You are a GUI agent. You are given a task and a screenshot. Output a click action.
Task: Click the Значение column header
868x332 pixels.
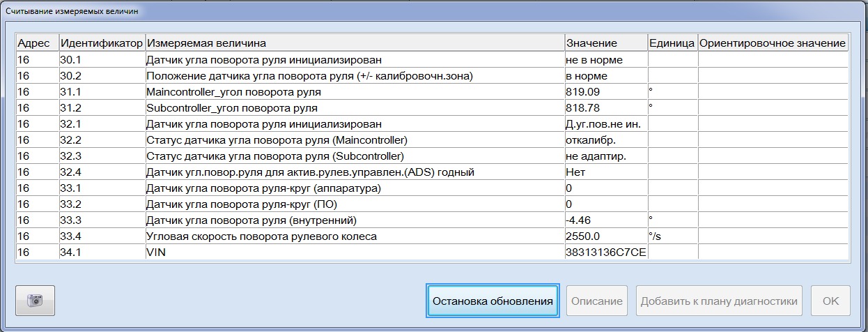pos(606,43)
